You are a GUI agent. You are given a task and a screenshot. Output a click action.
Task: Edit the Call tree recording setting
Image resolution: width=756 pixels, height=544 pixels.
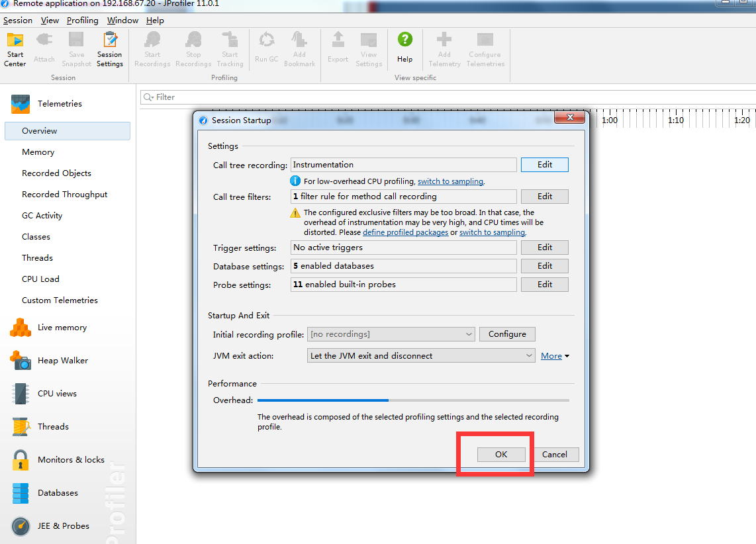(545, 165)
